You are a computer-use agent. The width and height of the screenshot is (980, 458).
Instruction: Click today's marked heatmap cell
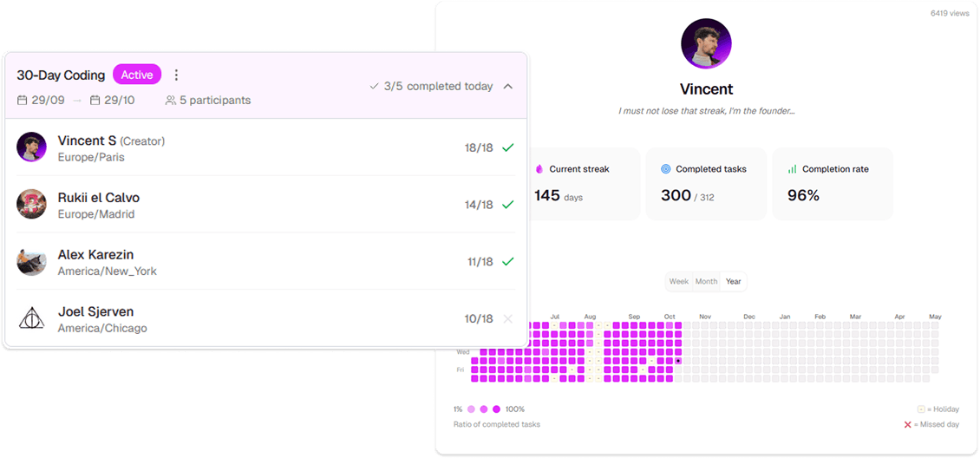pos(678,360)
